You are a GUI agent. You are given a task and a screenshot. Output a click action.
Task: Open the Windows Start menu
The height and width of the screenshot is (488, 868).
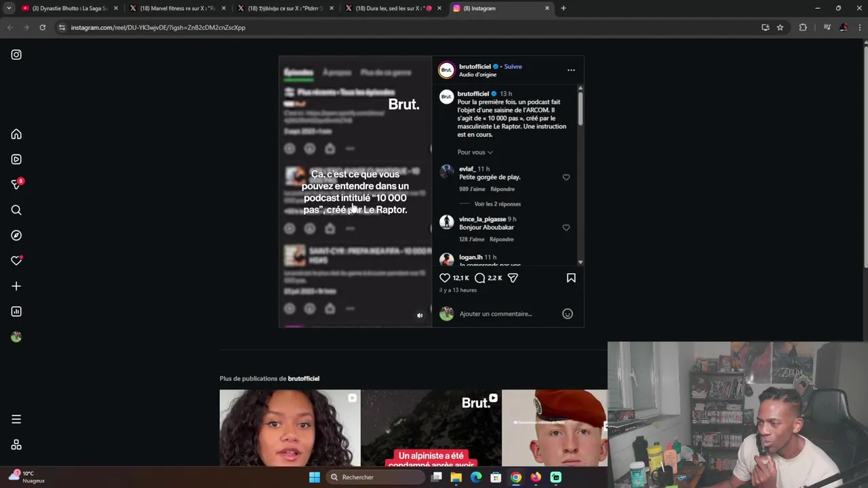coord(315,477)
